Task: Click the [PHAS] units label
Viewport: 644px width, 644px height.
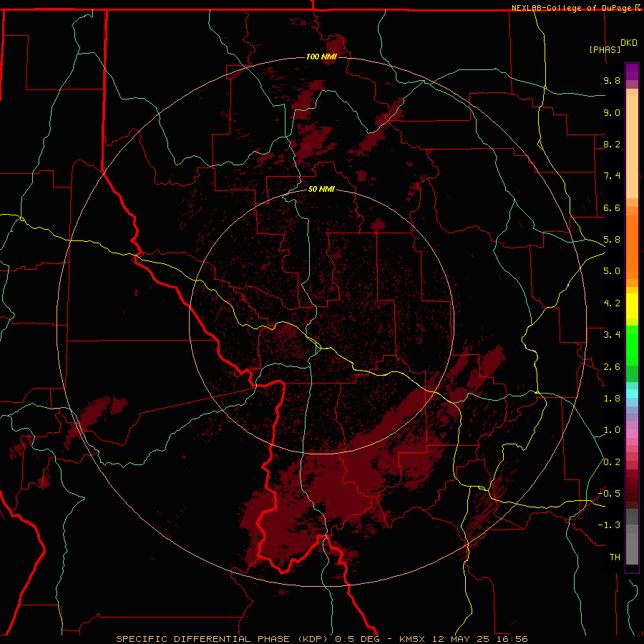Action: [x=605, y=49]
